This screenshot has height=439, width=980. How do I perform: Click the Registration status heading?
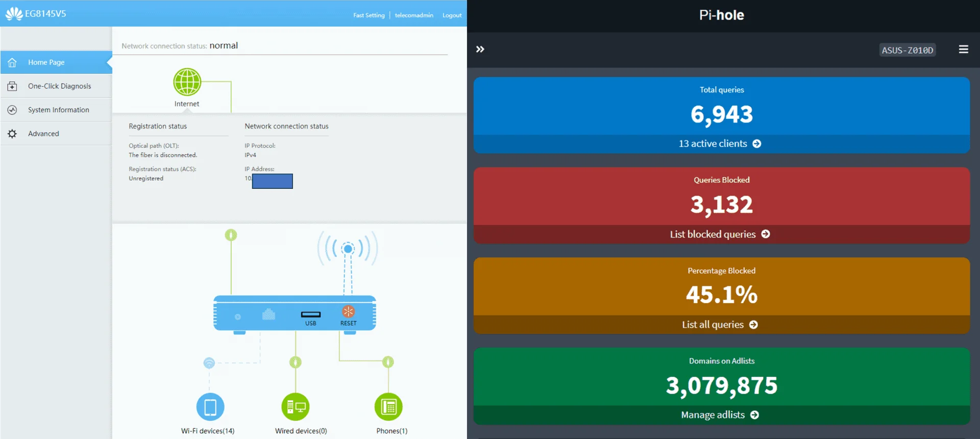158,126
